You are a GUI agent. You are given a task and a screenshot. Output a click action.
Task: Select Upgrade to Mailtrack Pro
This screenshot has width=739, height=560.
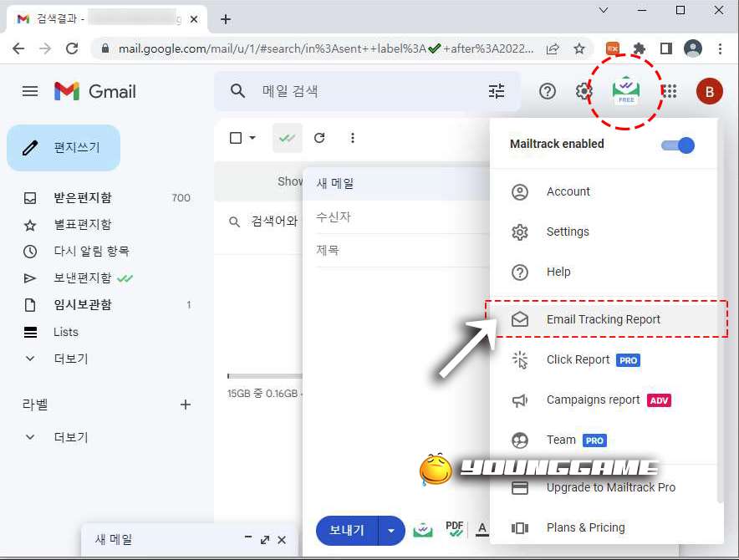pos(604,487)
